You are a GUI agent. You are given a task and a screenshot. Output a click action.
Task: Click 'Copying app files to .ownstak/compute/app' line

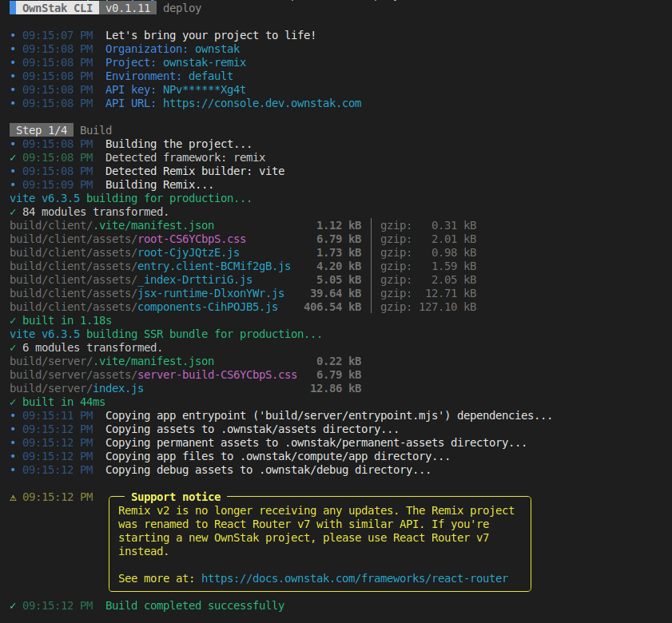tap(278, 456)
